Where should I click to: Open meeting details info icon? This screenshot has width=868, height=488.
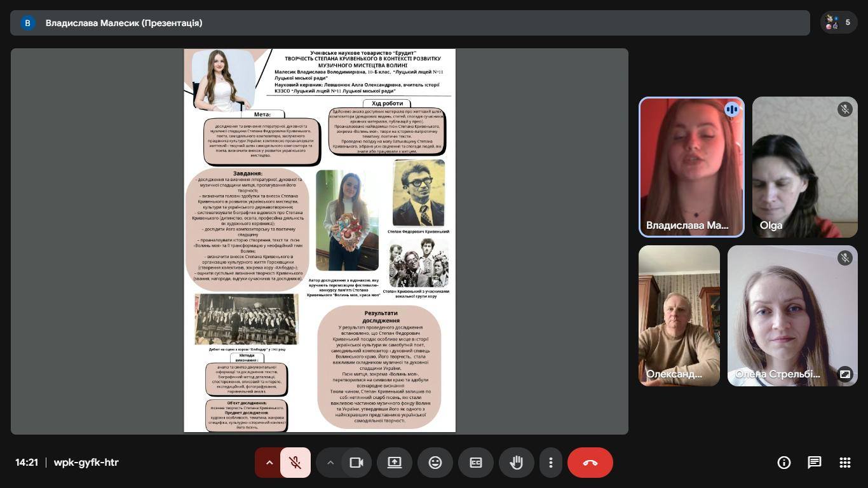783,463
